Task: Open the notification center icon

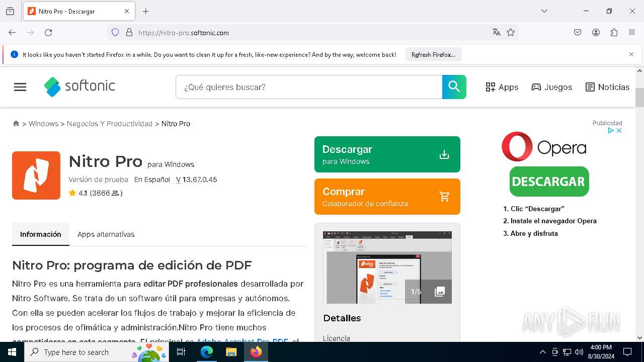Action: tap(627, 352)
